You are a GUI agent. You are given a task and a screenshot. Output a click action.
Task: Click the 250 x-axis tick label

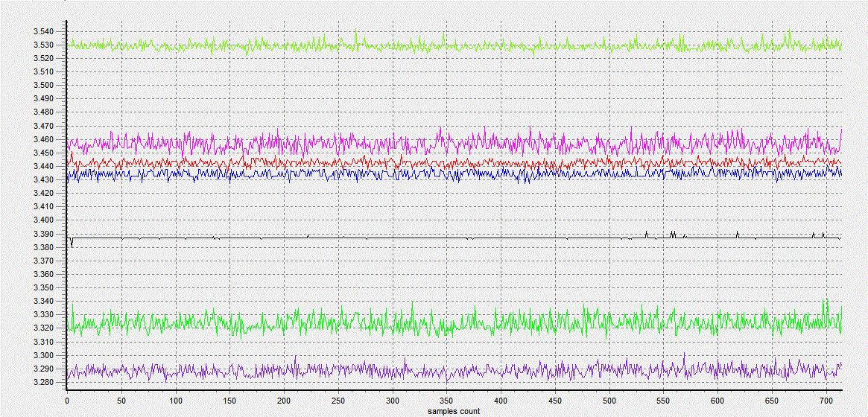(x=338, y=401)
